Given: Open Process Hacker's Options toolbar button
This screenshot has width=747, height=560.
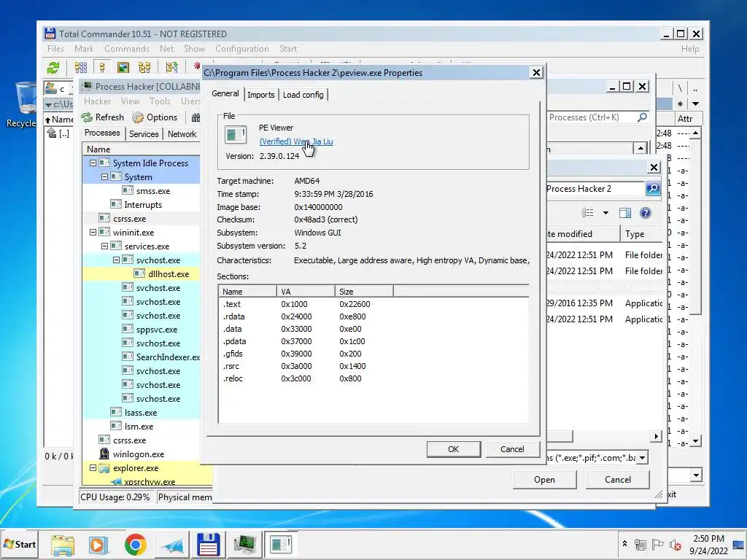Looking at the screenshot, I should tap(155, 117).
